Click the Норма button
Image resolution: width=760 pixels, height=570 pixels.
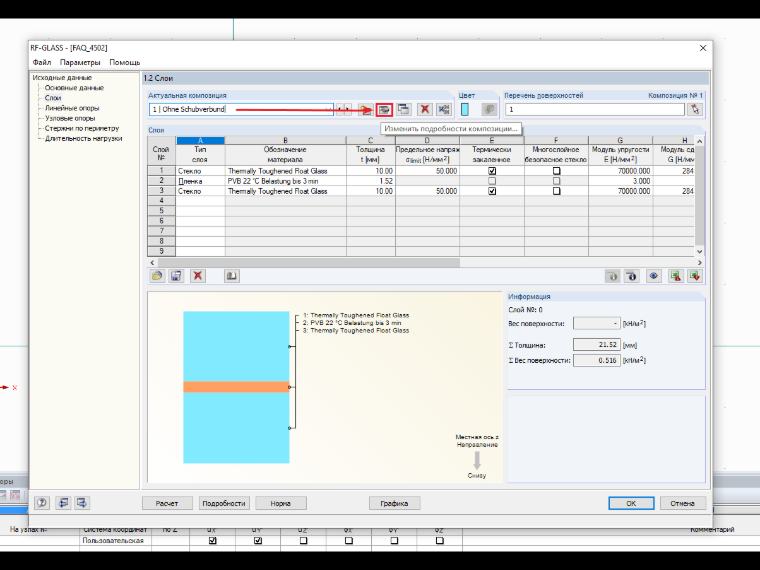(x=281, y=503)
